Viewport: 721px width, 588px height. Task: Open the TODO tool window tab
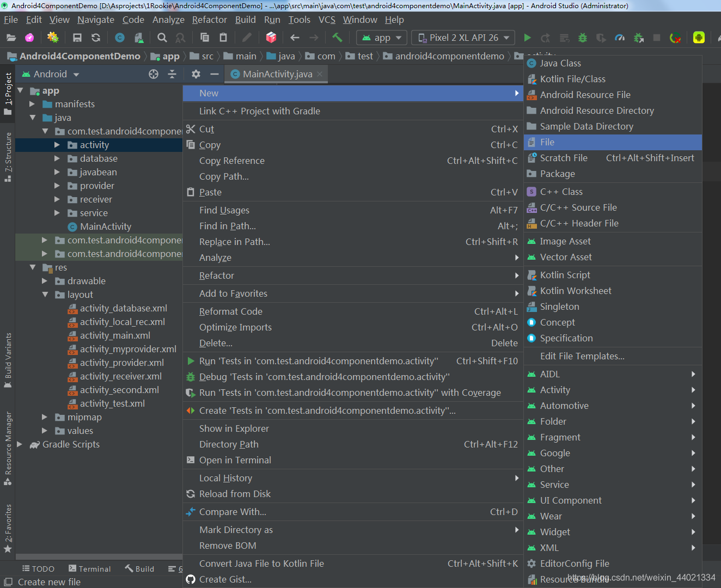[x=38, y=568]
